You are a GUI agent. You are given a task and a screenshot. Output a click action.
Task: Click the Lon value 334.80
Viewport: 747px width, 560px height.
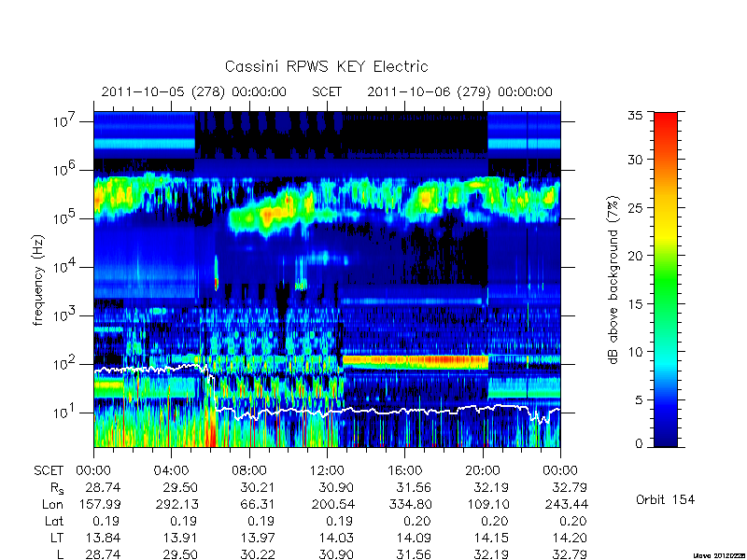coord(410,504)
